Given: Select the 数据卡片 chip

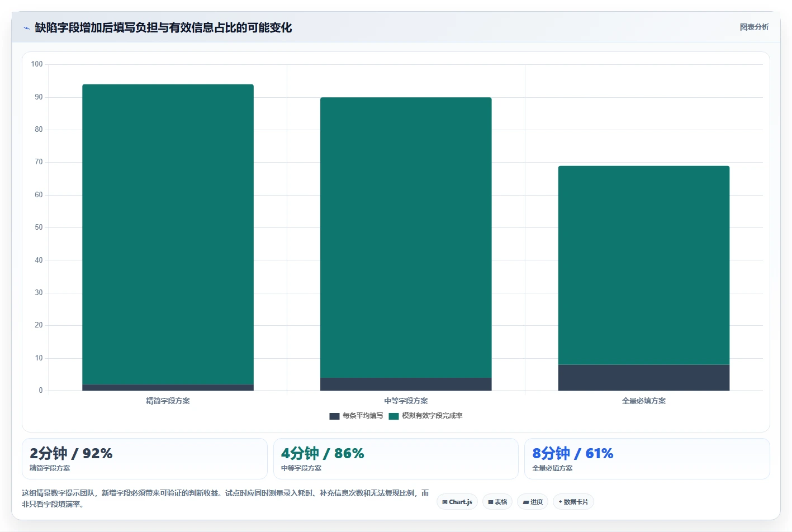Looking at the screenshot, I should 573,502.
